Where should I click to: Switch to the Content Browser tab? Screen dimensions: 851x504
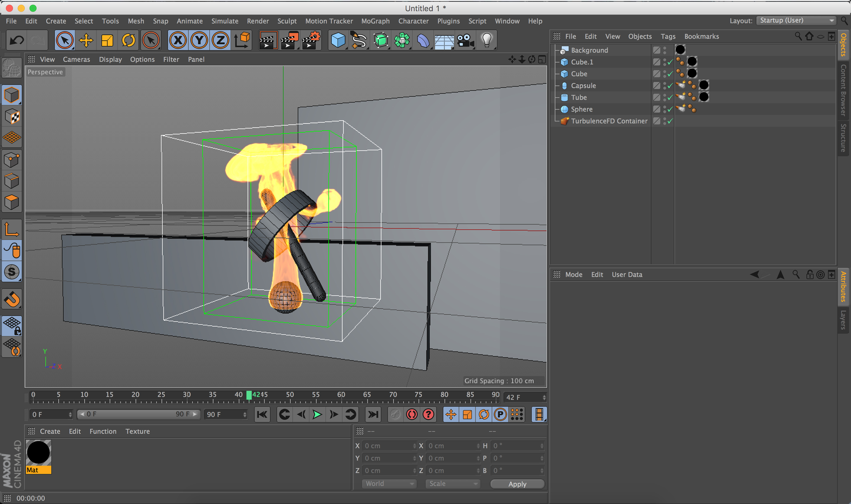[843, 90]
